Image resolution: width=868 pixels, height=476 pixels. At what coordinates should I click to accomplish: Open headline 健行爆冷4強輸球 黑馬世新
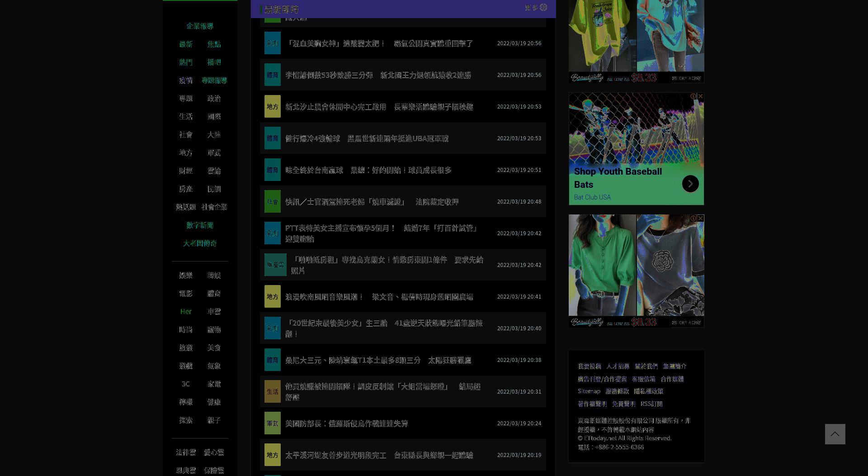[367, 138]
